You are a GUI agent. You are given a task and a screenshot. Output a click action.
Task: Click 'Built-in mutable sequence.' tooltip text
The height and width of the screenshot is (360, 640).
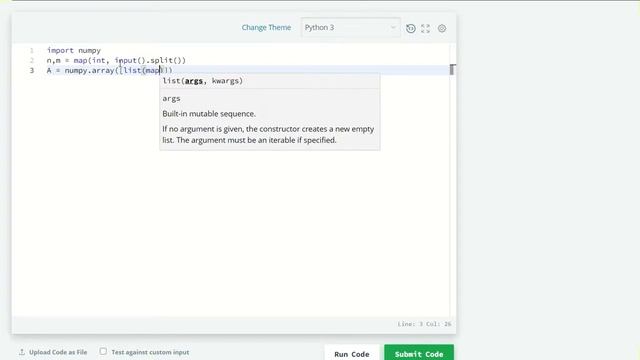pyautogui.click(x=209, y=114)
